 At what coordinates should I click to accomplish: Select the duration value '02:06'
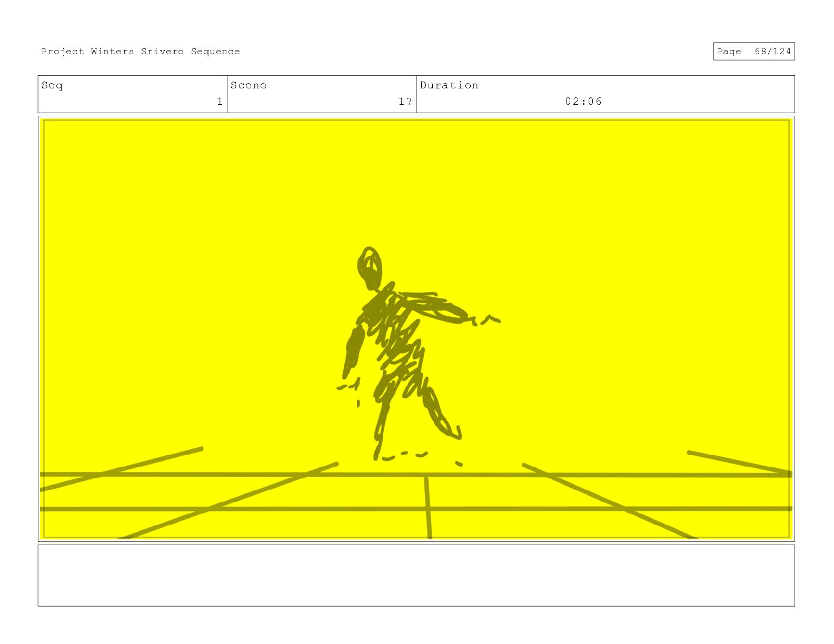click(583, 102)
